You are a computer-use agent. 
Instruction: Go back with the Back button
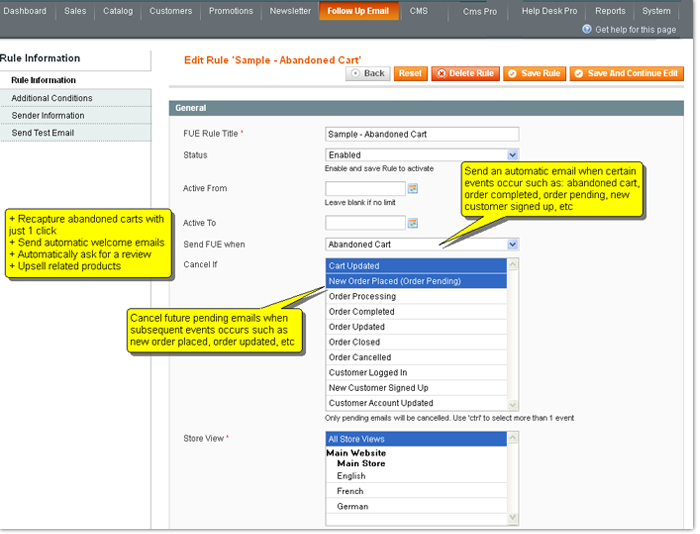coord(368,73)
